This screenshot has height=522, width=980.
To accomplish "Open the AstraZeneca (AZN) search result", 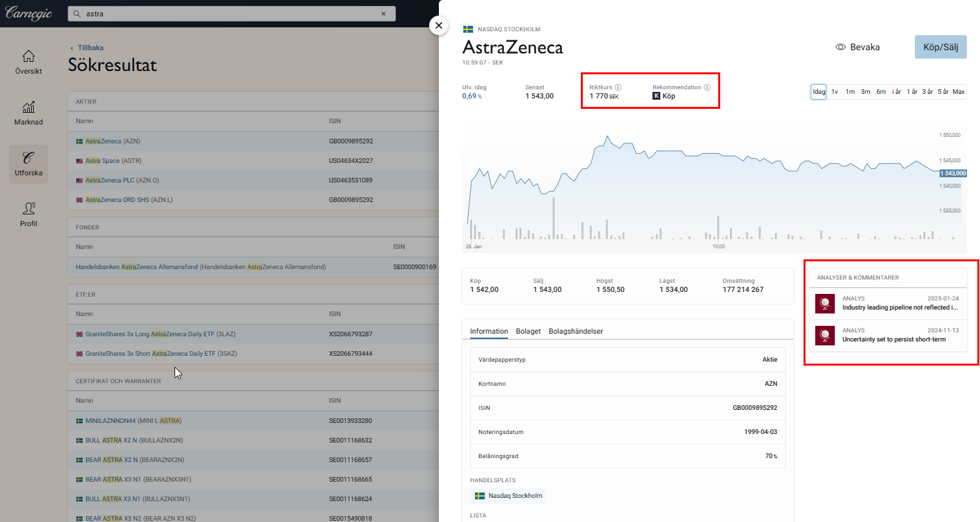I will [x=113, y=141].
